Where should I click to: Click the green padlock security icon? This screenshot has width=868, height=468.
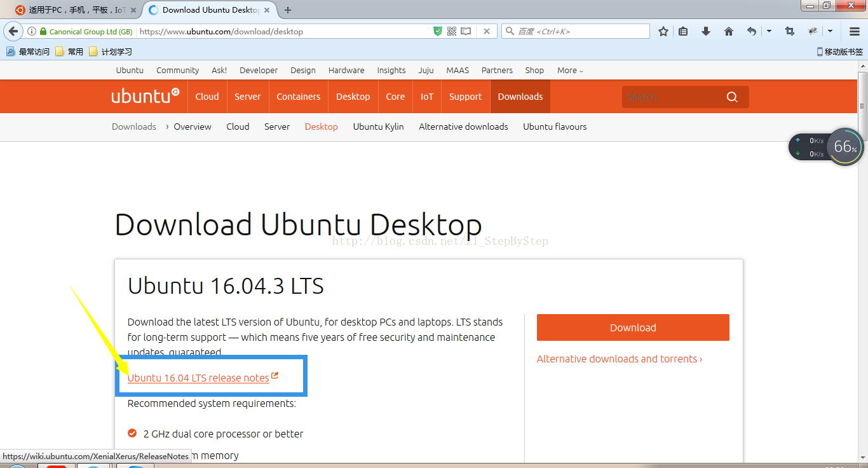coord(43,31)
